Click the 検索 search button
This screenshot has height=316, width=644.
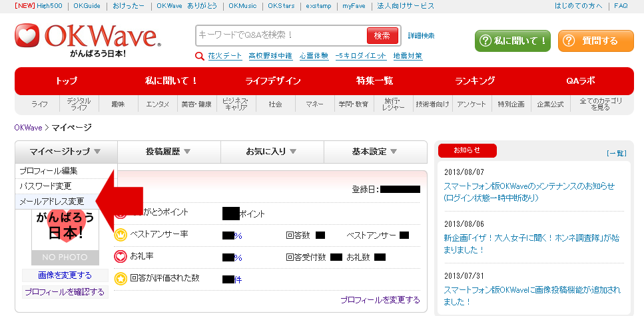click(382, 36)
